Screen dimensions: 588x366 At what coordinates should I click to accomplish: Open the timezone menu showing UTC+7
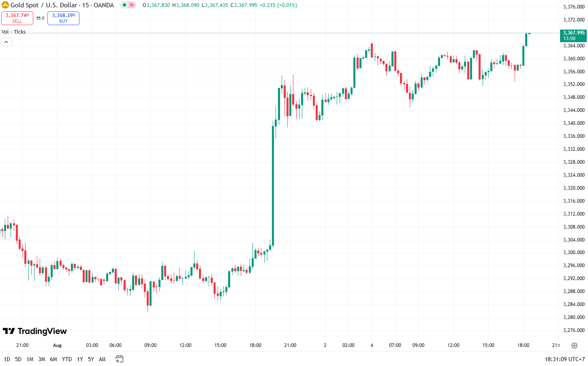coord(565,359)
